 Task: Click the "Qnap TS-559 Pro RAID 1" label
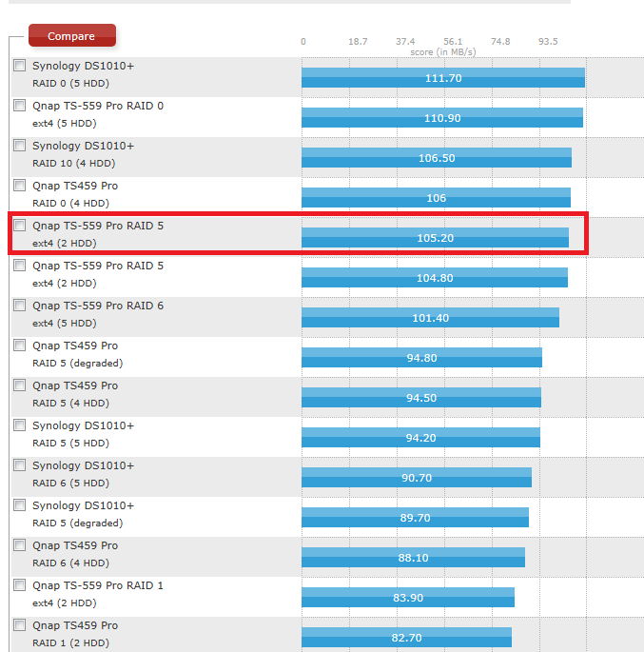[98, 585]
